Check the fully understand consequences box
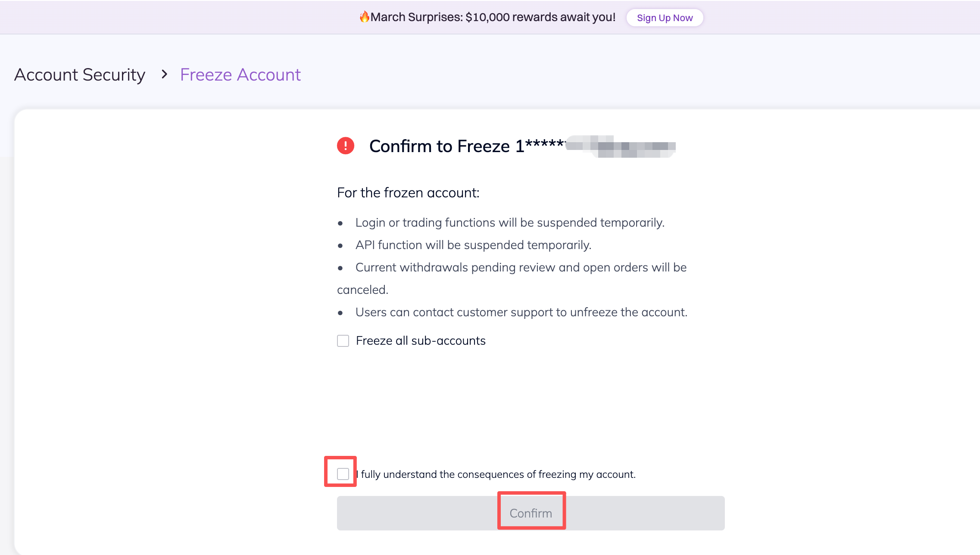Viewport: 980px width, 555px height. click(x=343, y=474)
